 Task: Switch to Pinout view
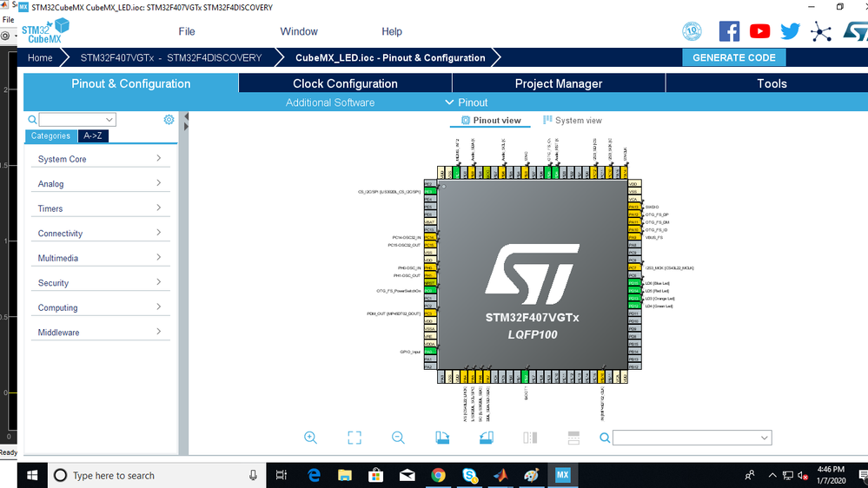click(490, 120)
